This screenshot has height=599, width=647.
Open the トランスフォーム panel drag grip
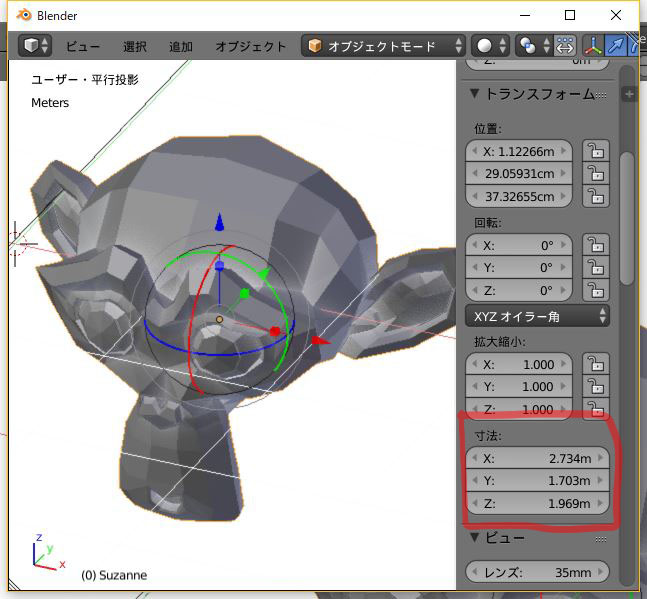(601, 95)
